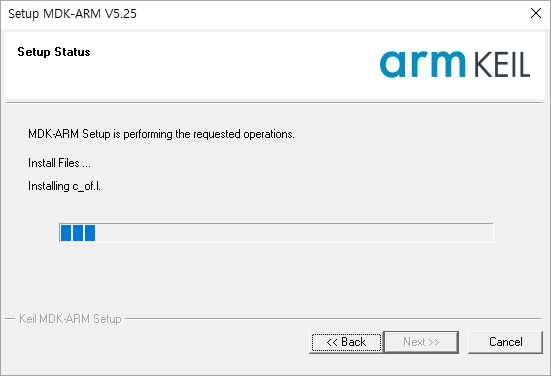Cancel the MDK-ARM installation
This screenshot has width=551, height=376.
[x=505, y=342]
